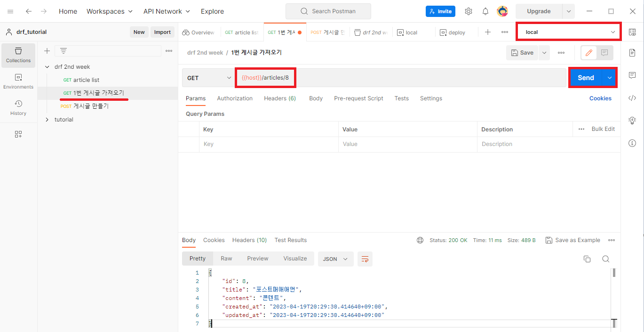Switch to the Pre-request Script tab
This screenshot has width=644, height=332.
coord(358,98)
